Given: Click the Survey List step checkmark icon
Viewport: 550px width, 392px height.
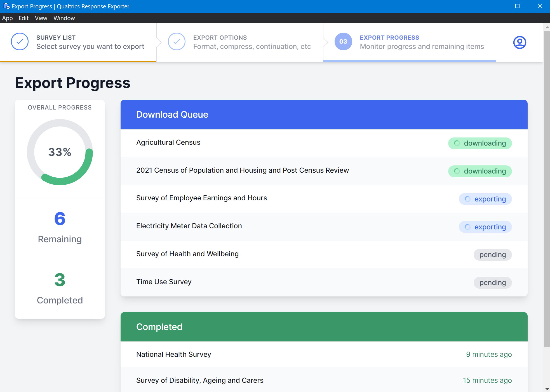Looking at the screenshot, I should [20, 42].
